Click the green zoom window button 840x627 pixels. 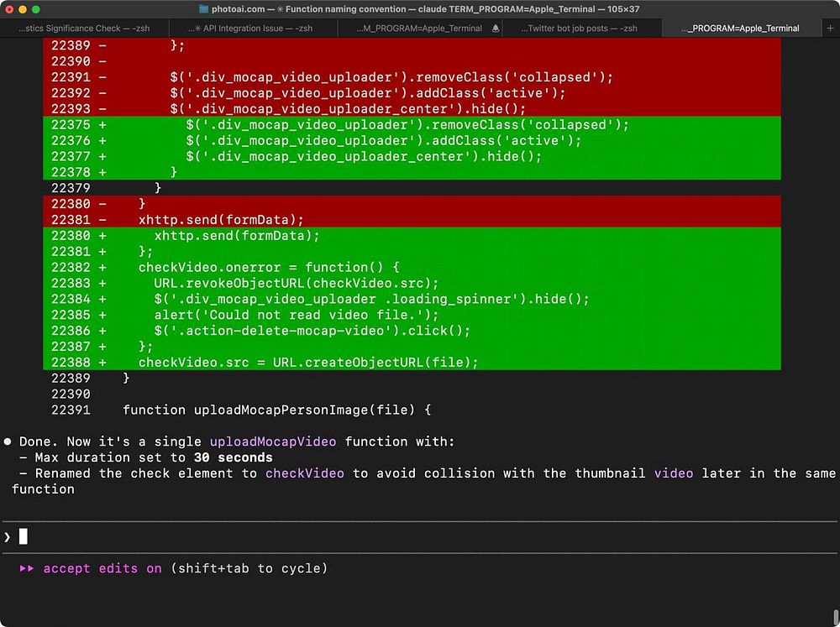pyautogui.click(x=36, y=9)
